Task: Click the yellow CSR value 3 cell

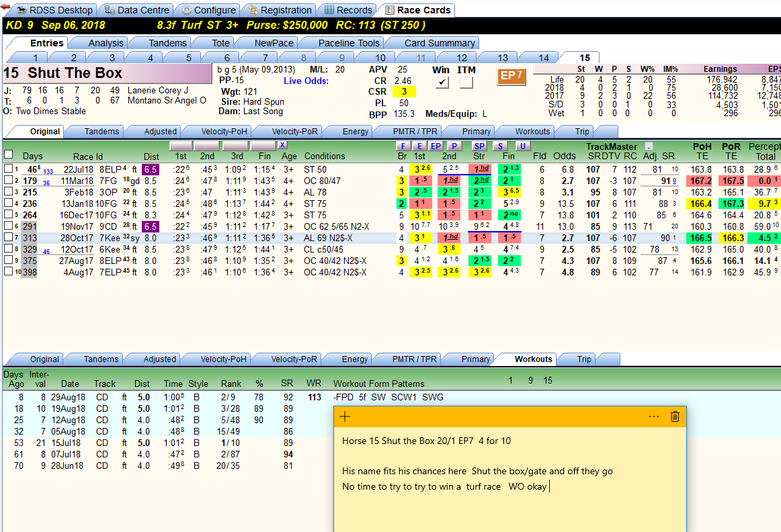Action: [404, 91]
